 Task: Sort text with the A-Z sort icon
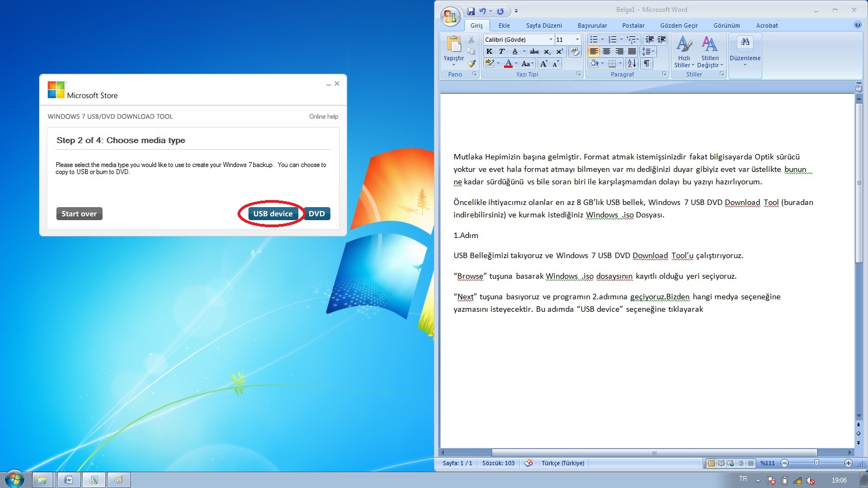631,63
